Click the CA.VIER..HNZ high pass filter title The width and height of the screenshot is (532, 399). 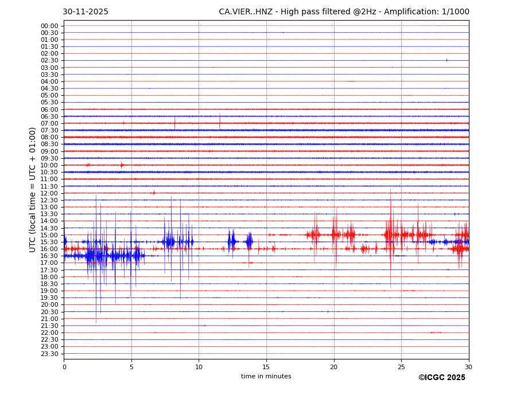(x=344, y=12)
